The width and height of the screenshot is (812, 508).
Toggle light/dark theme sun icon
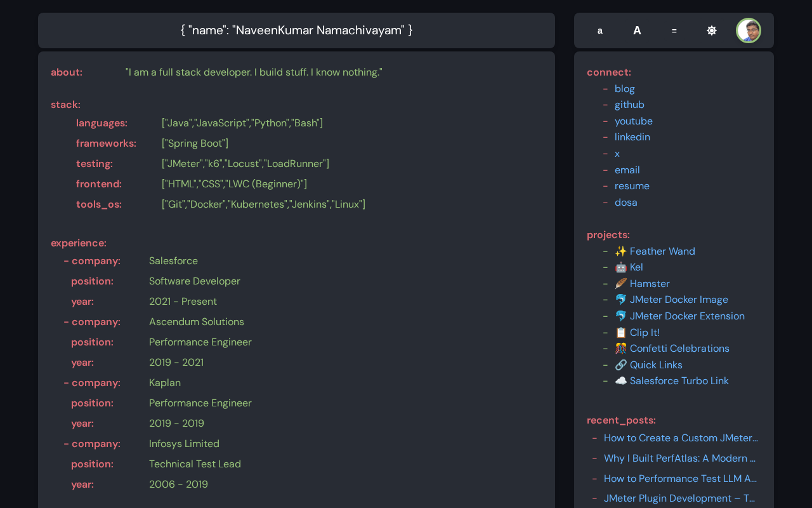coord(712,30)
